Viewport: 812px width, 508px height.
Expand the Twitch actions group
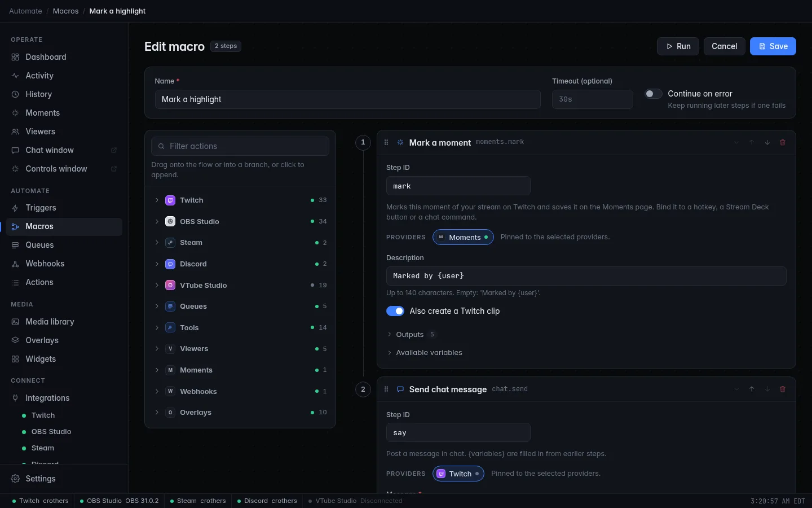click(240, 200)
